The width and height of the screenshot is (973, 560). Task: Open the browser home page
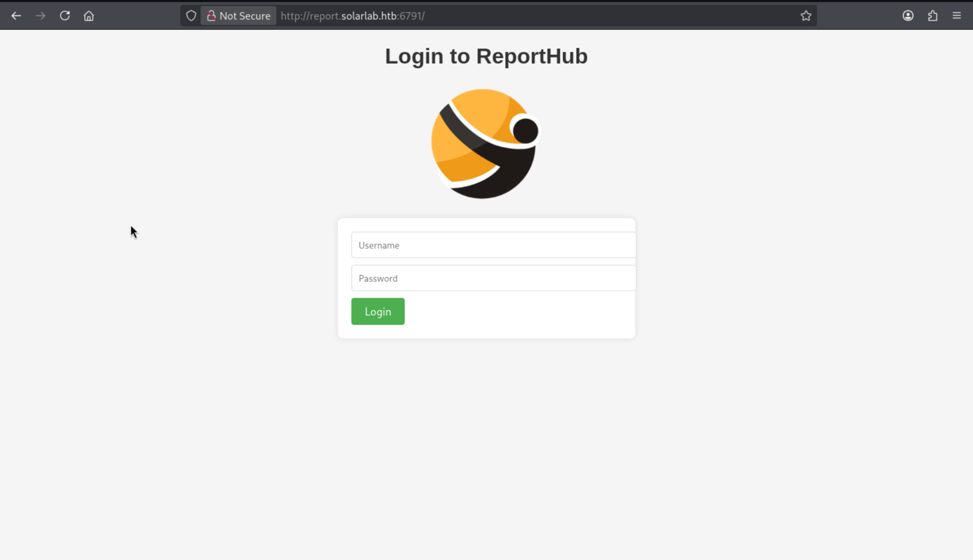pyautogui.click(x=89, y=16)
